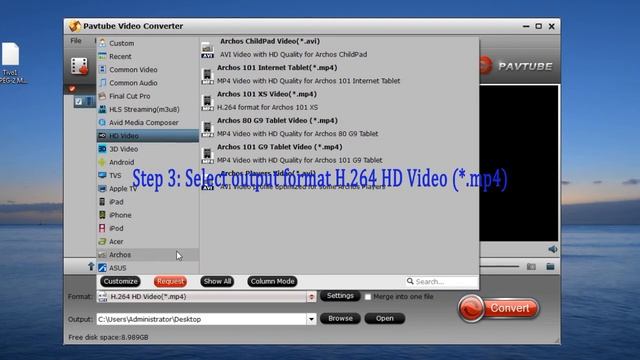640x360 pixels.
Task: Click MP4 icon beside Archos 101 Internet Tablet
Action: pos(207,76)
